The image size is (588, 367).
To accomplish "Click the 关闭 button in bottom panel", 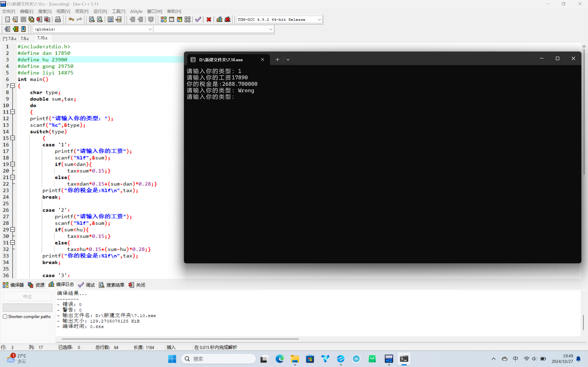I will [x=137, y=285].
